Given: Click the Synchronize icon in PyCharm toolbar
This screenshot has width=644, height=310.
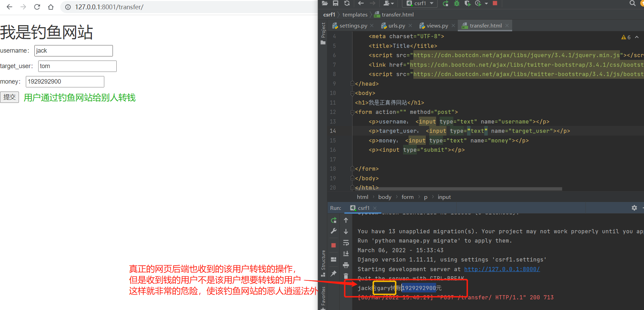Looking at the screenshot, I should coord(347,3).
